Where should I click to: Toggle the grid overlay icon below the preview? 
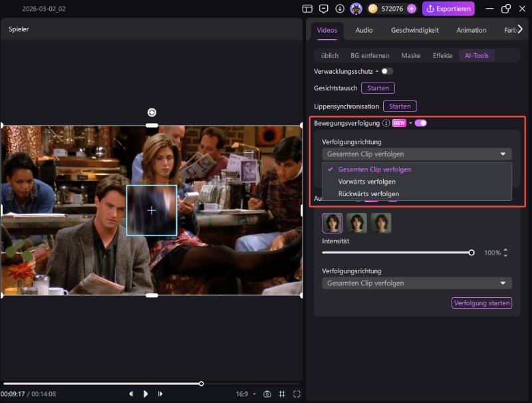(281, 394)
